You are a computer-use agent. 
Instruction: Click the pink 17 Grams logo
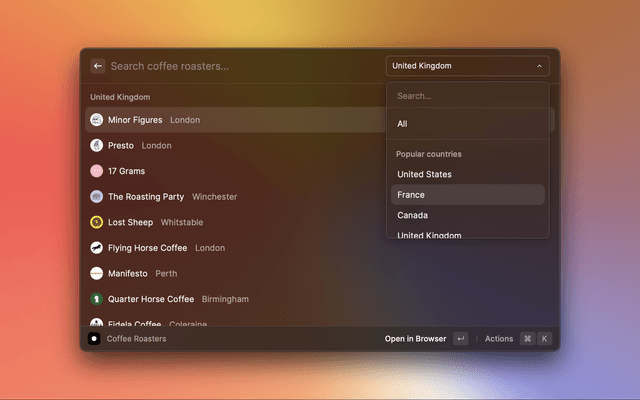tap(97, 171)
